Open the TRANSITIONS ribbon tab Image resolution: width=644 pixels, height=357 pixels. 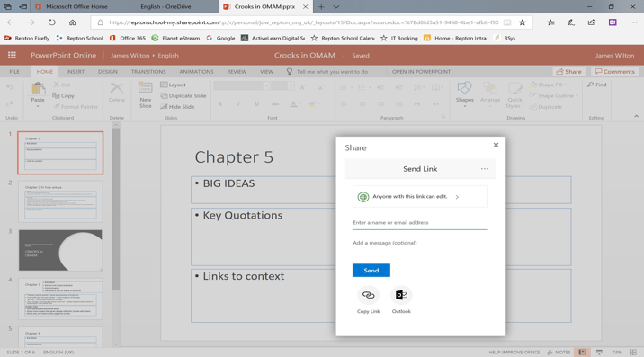coord(148,71)
